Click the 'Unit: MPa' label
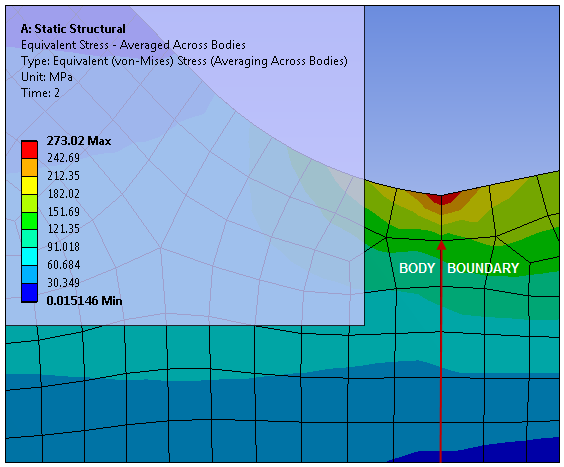 tap(47, 77)
